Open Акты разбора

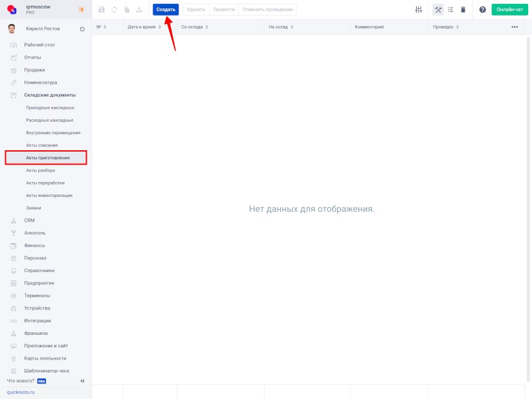click(x=40, y=170)
